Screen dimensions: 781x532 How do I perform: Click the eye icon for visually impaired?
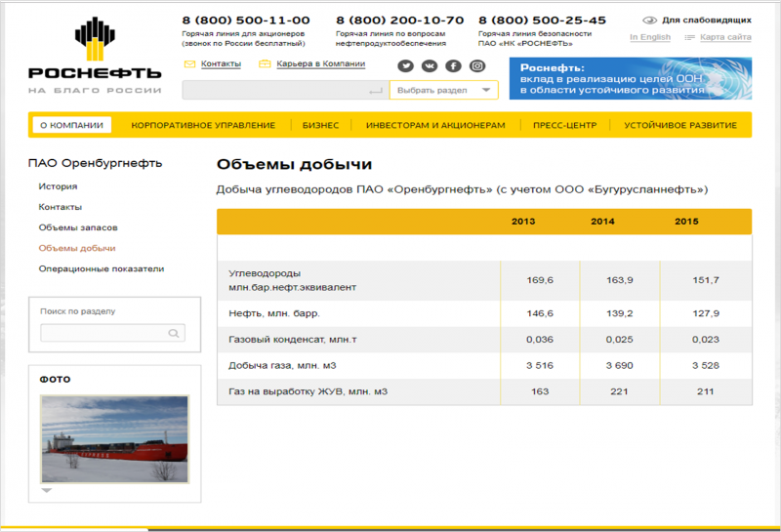[649, 20]
